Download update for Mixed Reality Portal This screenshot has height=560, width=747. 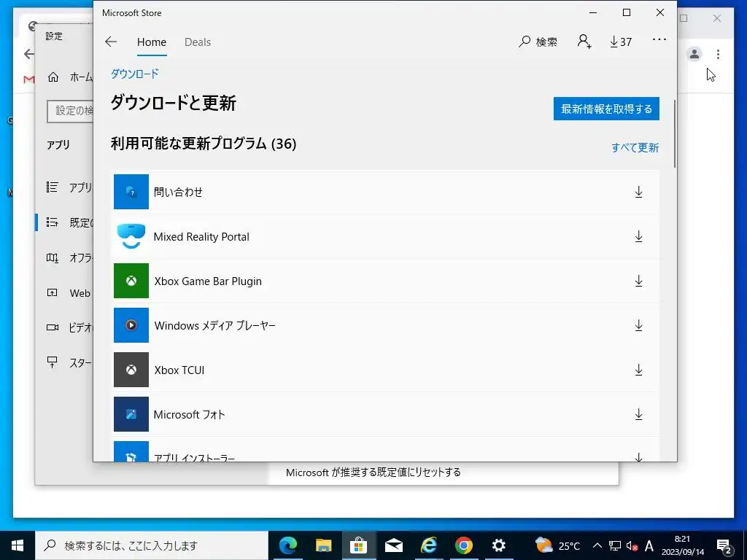pyautogui.click(x=638, y=237)
